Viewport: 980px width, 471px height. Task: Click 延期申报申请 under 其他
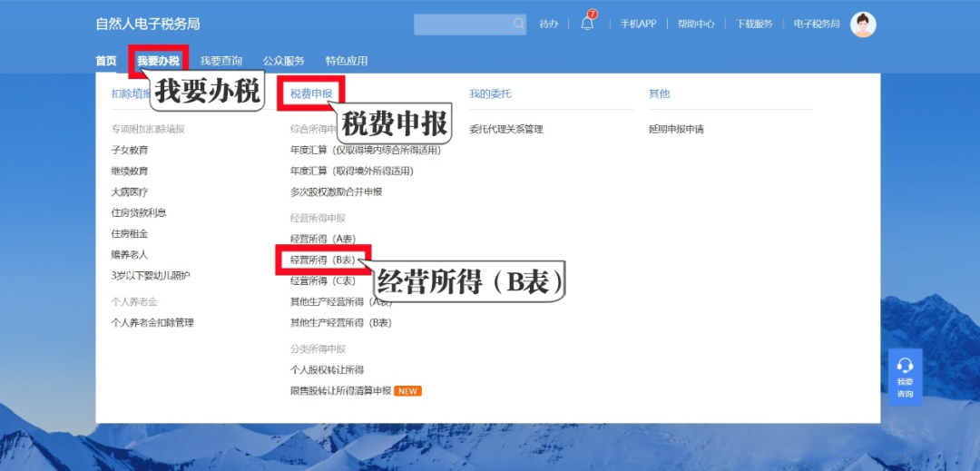[676, 129]
